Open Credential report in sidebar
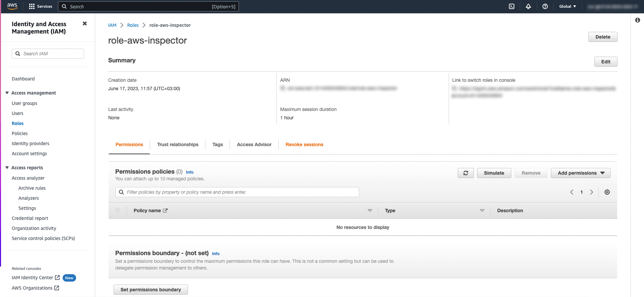 click(30, 218)
